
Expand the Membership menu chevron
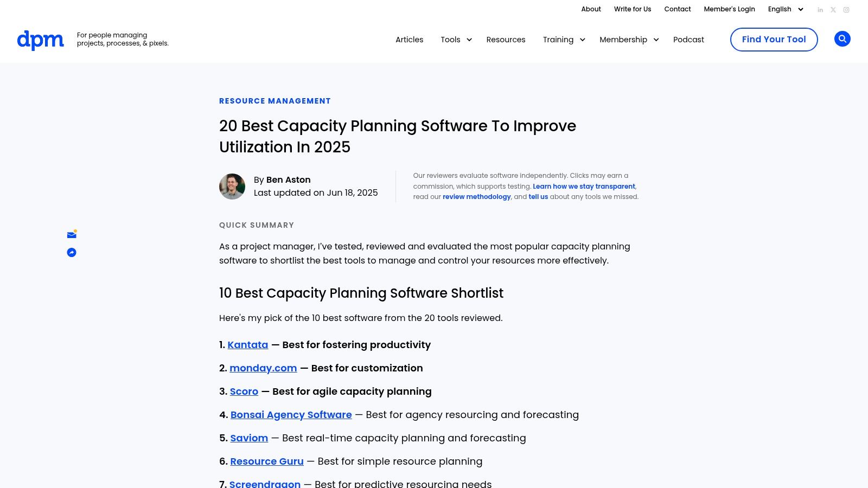coord(656,40)
